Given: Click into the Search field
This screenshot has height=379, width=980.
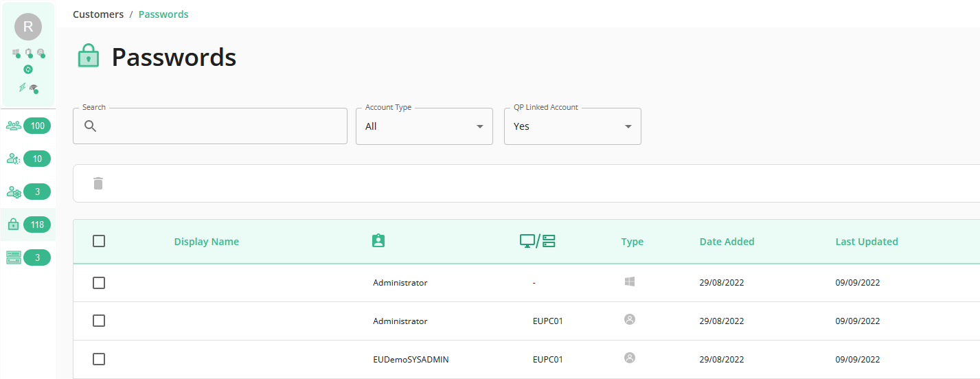Looking at the screenshot, I should 210,126.
